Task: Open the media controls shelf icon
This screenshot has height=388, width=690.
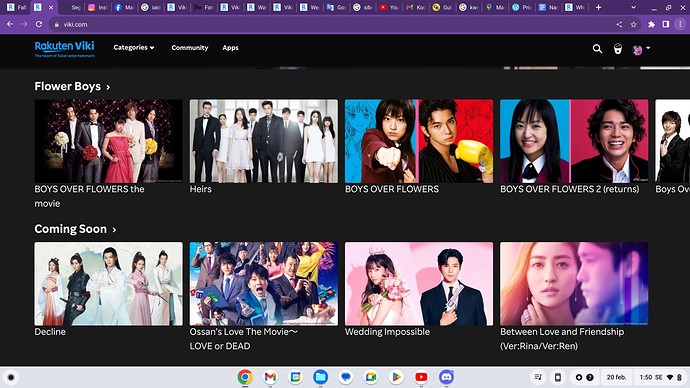Action: tap(538, 377)
